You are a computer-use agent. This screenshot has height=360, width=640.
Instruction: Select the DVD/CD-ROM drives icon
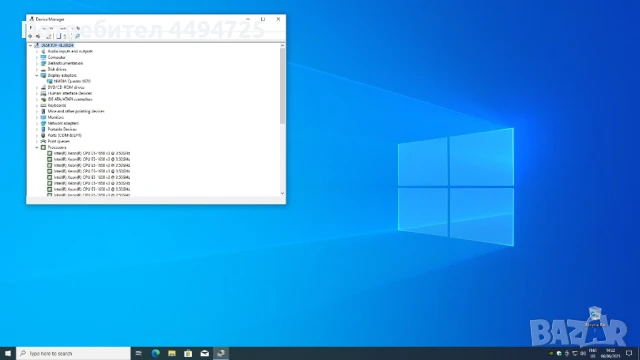pyautogui.click(x=43, y=87)
